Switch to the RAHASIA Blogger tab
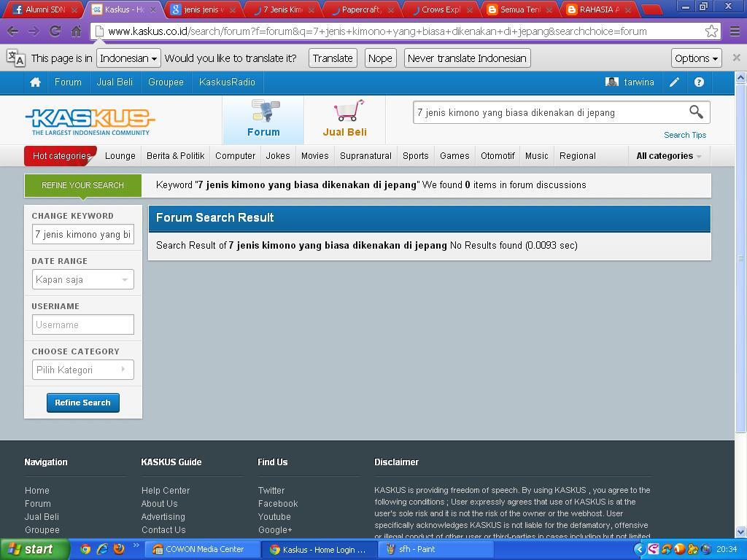Image resolution: width=747 pixels, height=560 pixels. pos(600,9)
